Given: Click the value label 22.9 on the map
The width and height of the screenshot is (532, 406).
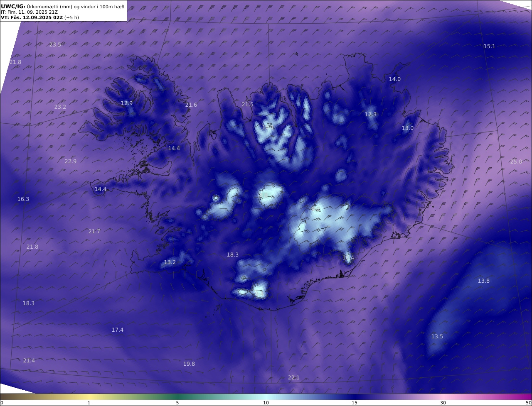Looking at the screenshot, I should (71, 161).
